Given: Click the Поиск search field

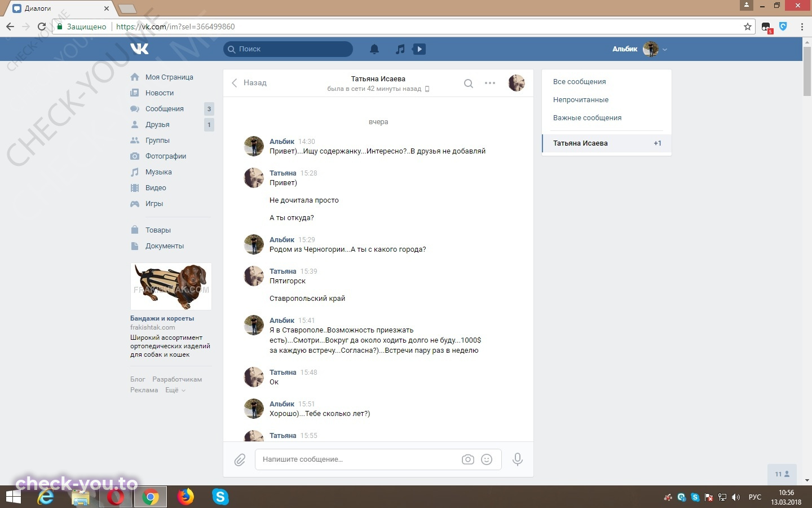Looking at the screenshot, I should [288, 49].
